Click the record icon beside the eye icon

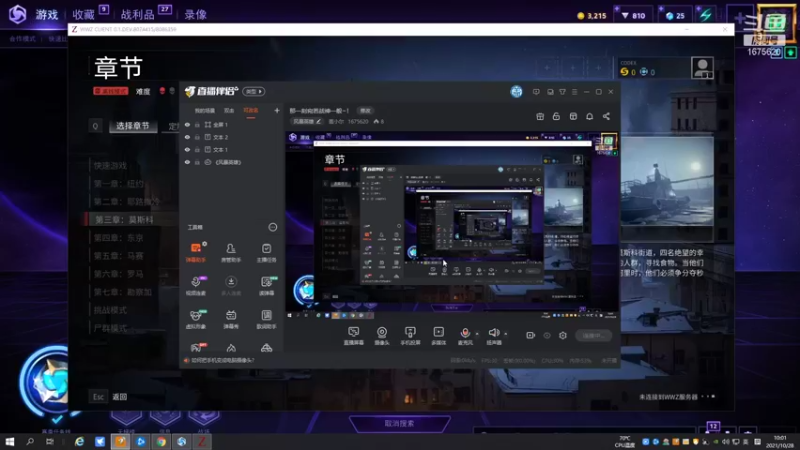pos(531,335)
